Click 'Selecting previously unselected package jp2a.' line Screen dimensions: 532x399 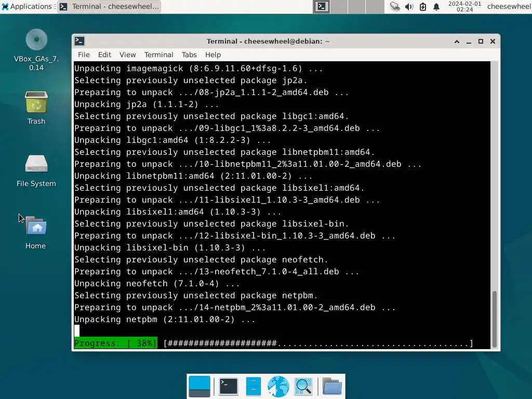(191, 81)
